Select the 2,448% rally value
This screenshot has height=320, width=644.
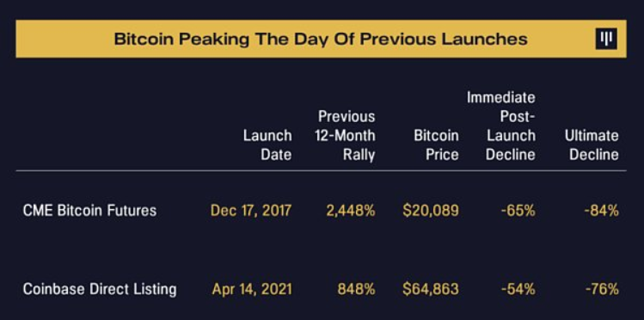[351, 211]
